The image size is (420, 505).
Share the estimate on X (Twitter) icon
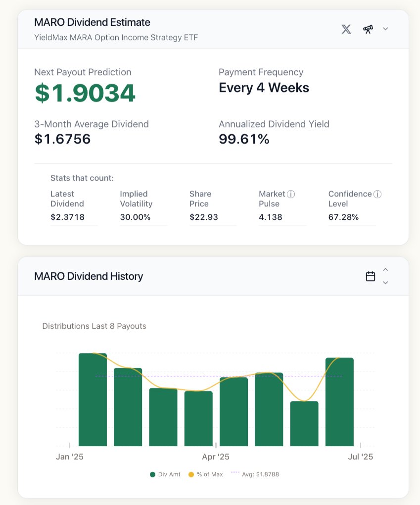[x=346, y=29]
